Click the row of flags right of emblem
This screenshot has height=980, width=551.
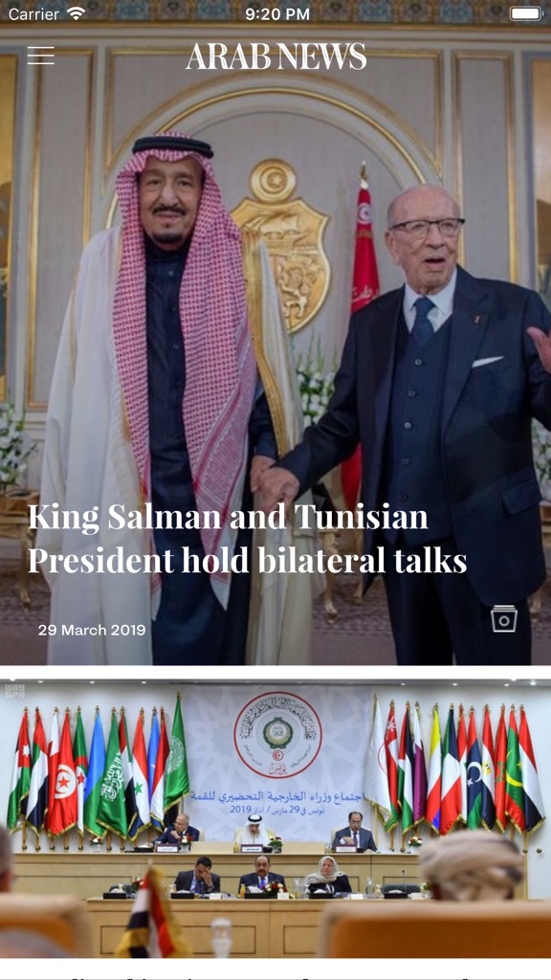click(x=454, y=768)
